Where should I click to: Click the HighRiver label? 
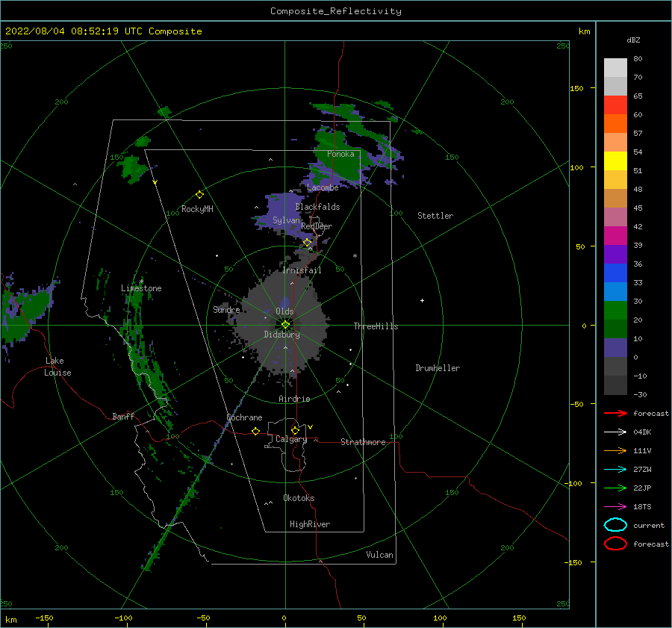(310, 524)
